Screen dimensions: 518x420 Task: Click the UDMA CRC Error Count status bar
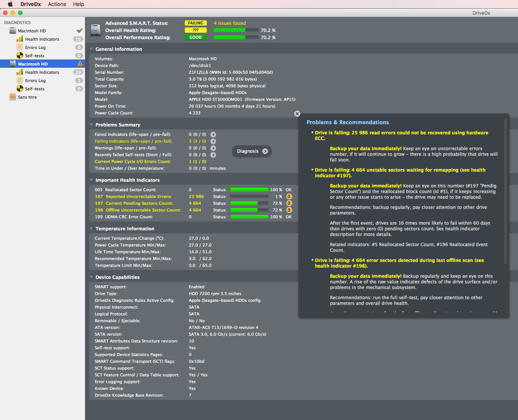249,217
